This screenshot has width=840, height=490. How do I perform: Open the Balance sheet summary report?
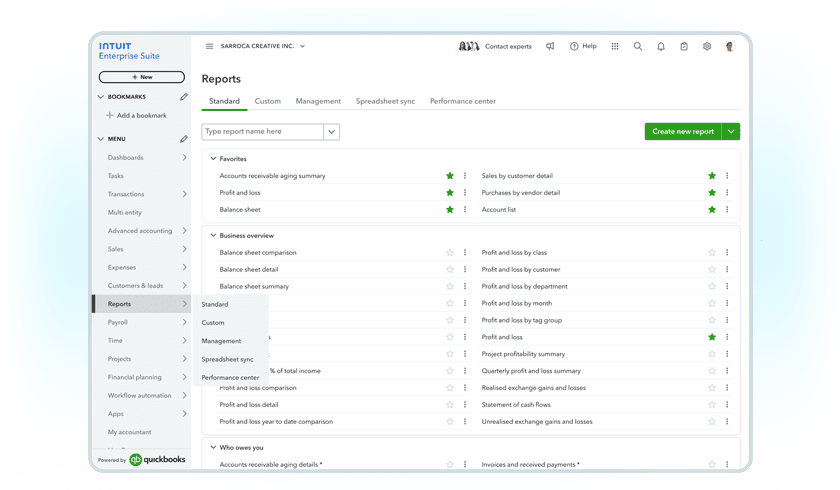pyautogui.click(x=254, y=287)
